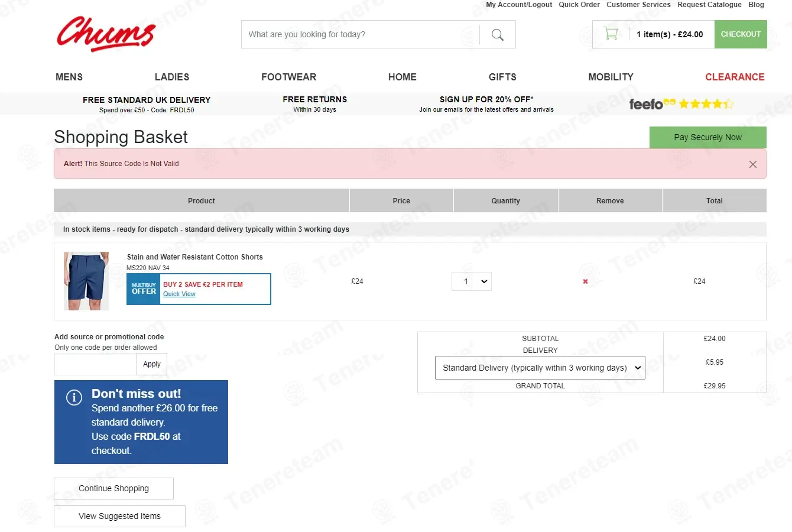
Task: Open the Quick Order link
Action: [579, 5]
